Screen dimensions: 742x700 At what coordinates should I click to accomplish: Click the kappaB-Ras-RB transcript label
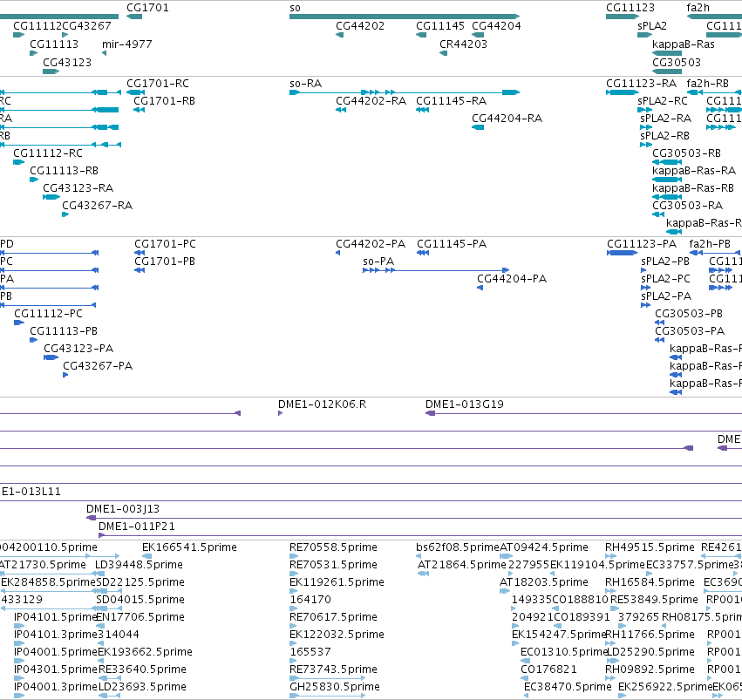coord(693,187)
